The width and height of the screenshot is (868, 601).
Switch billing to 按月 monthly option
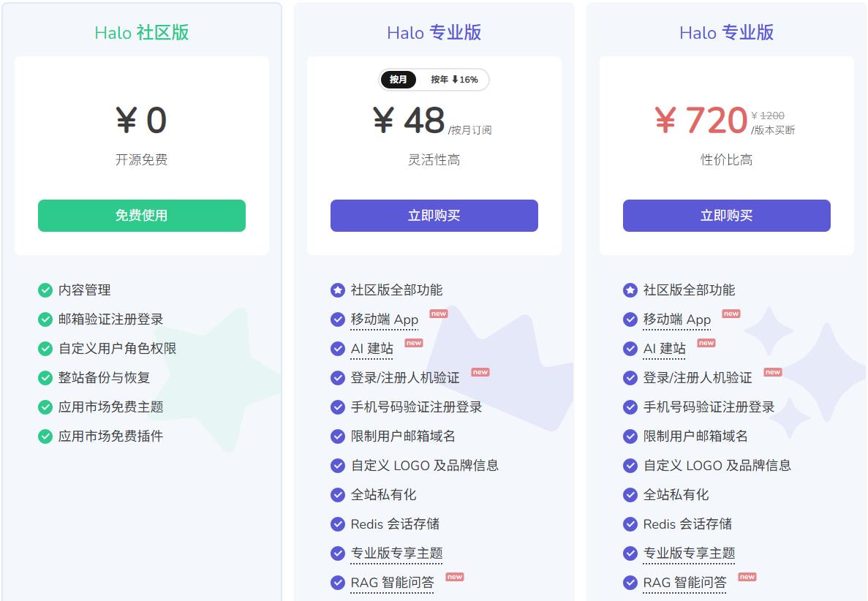click(x=399, y=80)
